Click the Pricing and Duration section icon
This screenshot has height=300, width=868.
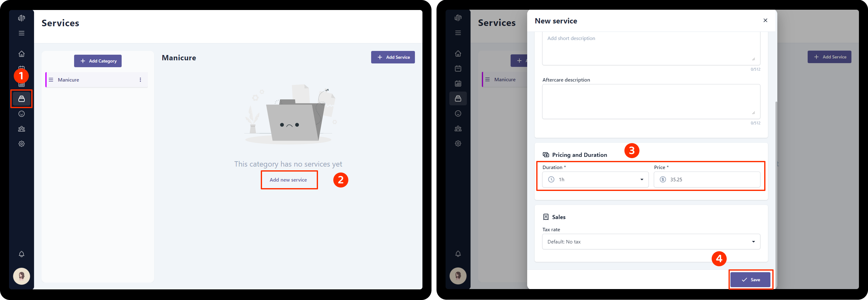pyautogui.click(x=546, y=155)
